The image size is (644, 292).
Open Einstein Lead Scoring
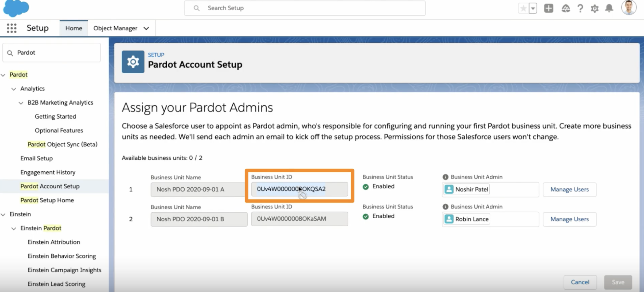coord(56,284)
